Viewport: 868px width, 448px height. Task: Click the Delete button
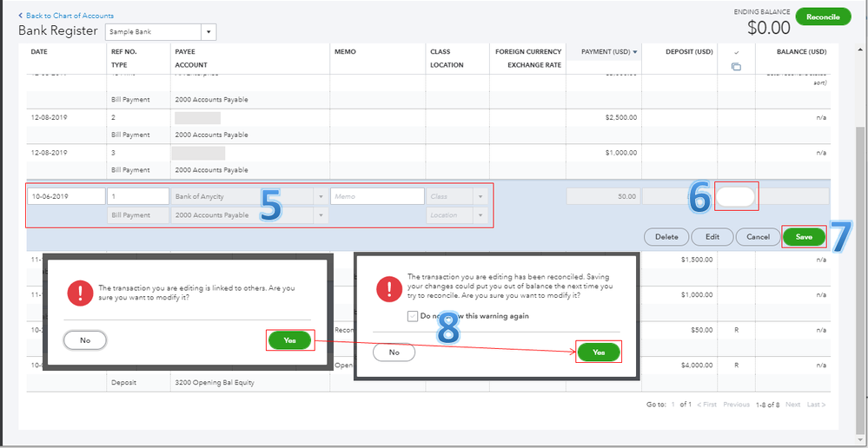(x=666, y=237)
